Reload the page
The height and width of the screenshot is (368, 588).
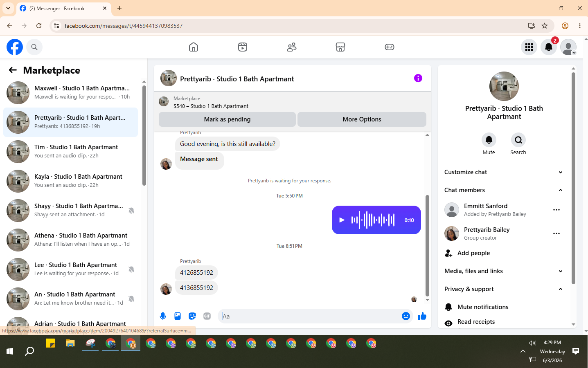click(39, 26)
